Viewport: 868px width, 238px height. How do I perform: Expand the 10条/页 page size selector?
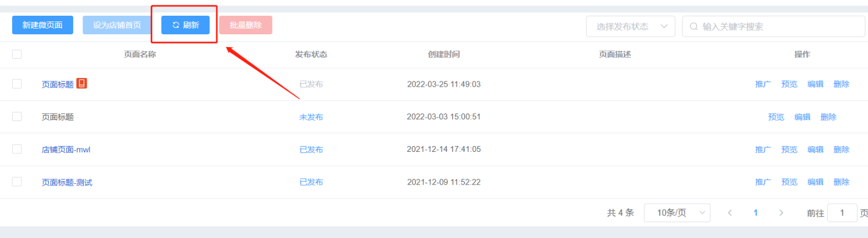677,213
